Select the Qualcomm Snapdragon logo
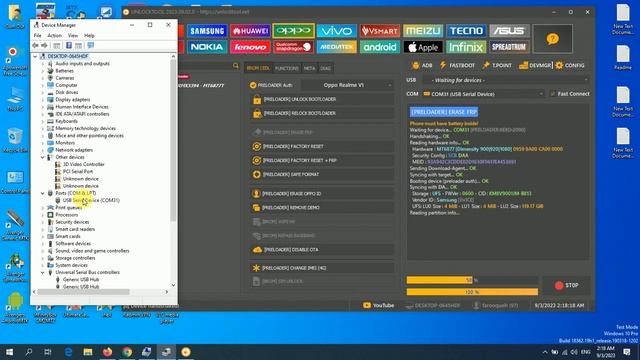Image resolution: width=640 pixels, height=360 pixels. tap(293, 47)
